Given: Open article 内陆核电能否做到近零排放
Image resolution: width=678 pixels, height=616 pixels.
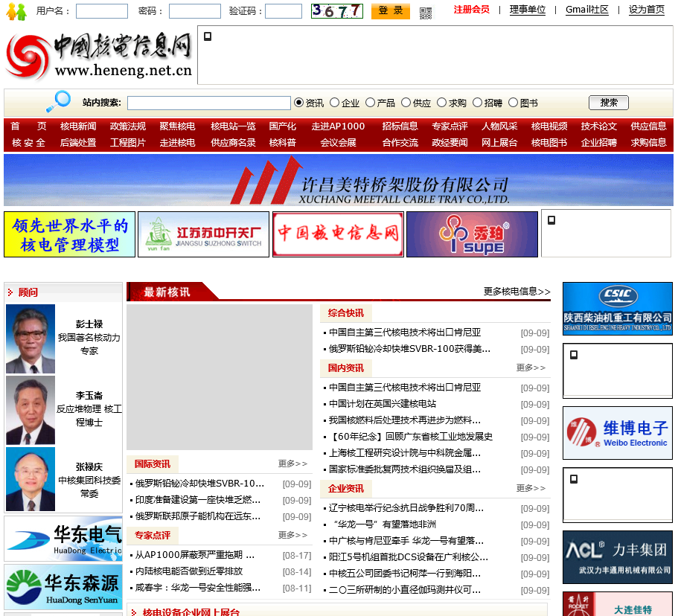Looking at the screenshot, I should point(189,571).
